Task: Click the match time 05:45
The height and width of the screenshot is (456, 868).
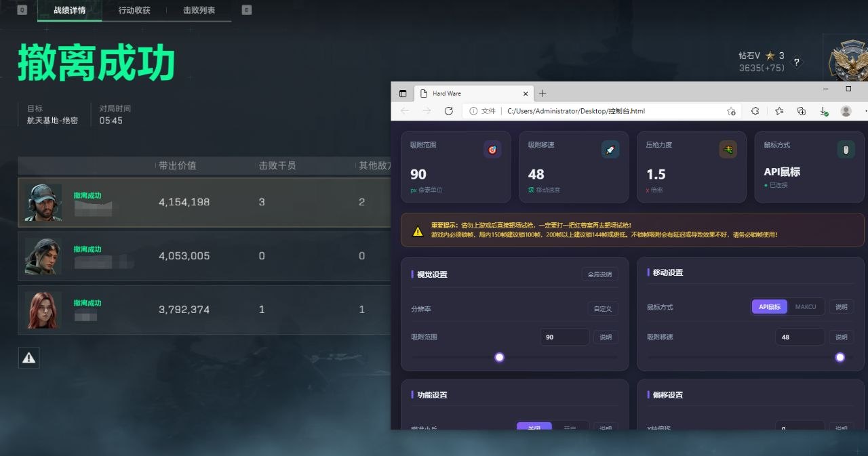Action: pos(111,121)
